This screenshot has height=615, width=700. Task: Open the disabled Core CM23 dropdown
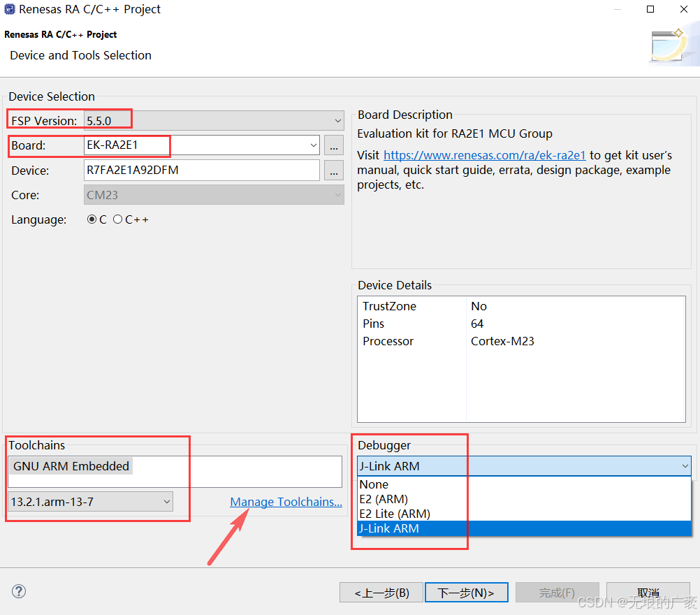point(214,195)
